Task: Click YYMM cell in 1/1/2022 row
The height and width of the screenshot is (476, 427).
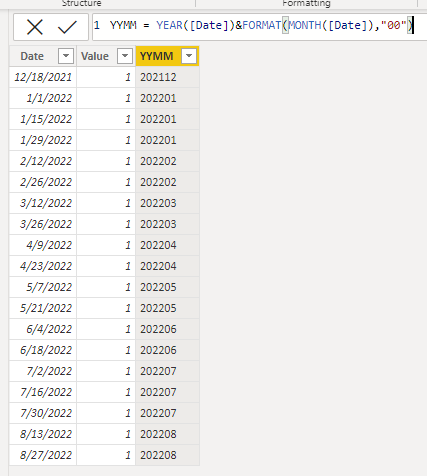Action: (x=167, y=98)
